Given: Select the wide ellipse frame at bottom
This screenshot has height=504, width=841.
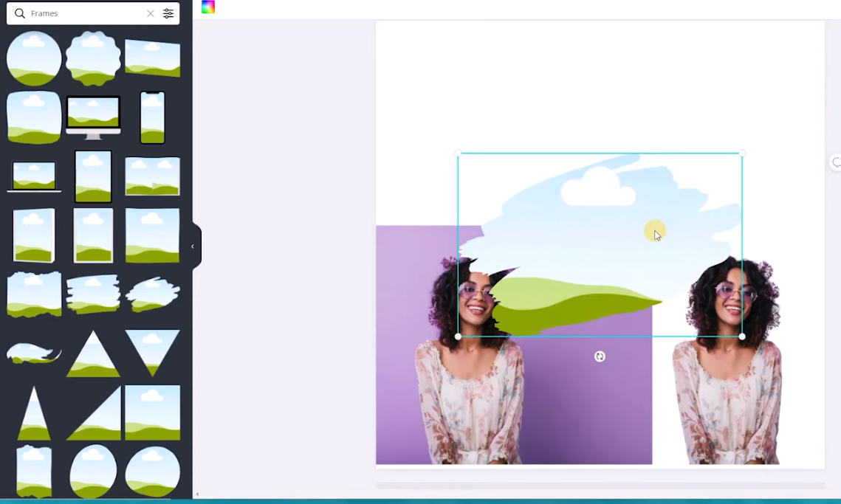Looking at the screenshot, I should click(152, 472).
